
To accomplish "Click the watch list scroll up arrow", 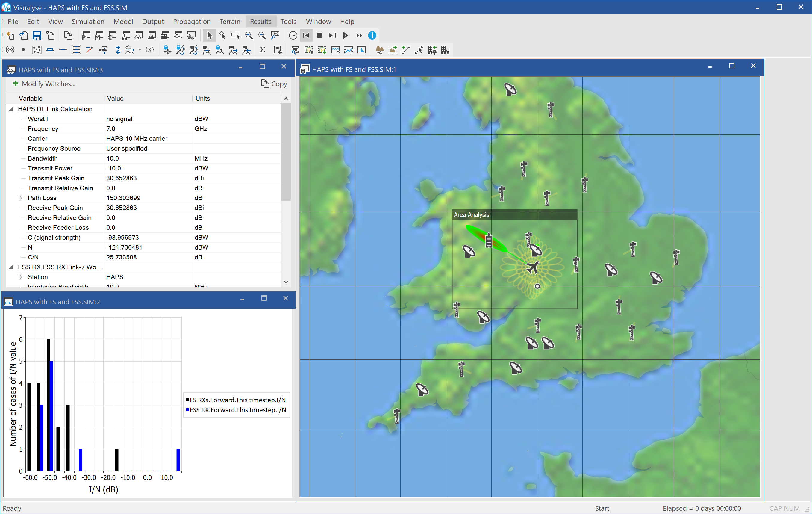I will [x=286, y=99].
